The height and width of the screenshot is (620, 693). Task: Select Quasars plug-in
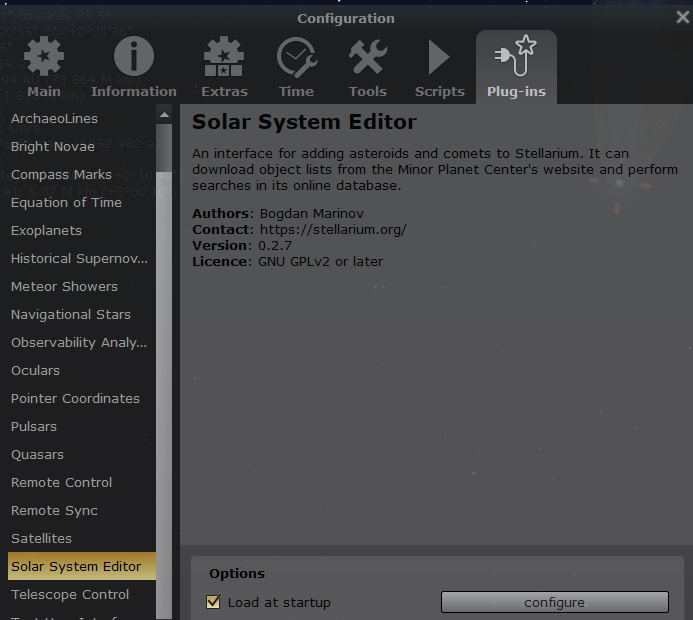pos(82,454)
